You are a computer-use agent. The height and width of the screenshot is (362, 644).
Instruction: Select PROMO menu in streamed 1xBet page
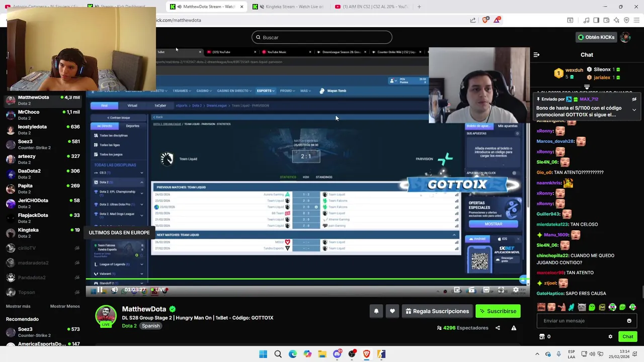(287, 91)
